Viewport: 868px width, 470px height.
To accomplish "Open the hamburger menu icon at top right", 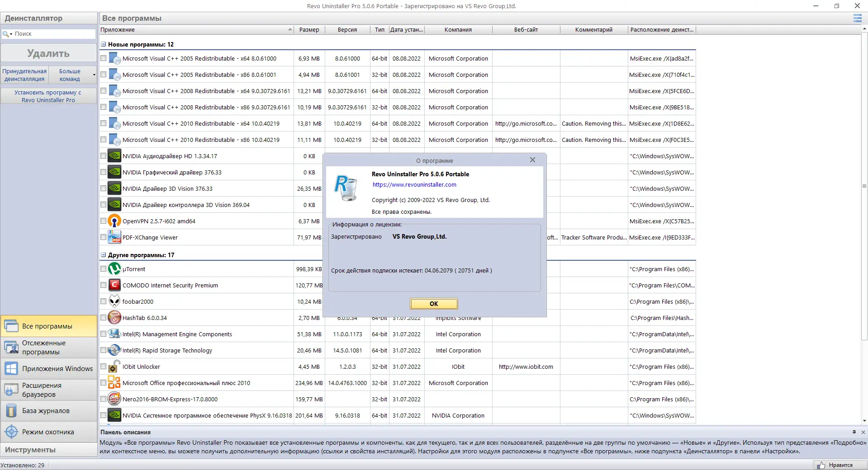I will coord(857,18).
